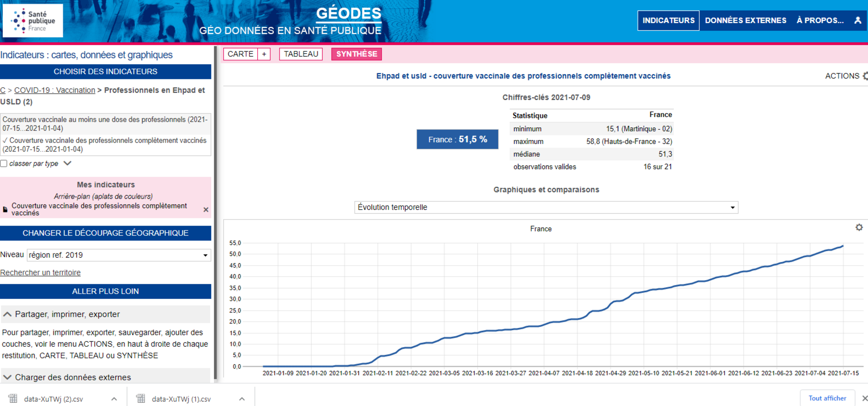The image size is (868, 406).
Task: Click the data-XuTWj (2).csv file icon
Action: pyautogui.click(x=13, y=398)
